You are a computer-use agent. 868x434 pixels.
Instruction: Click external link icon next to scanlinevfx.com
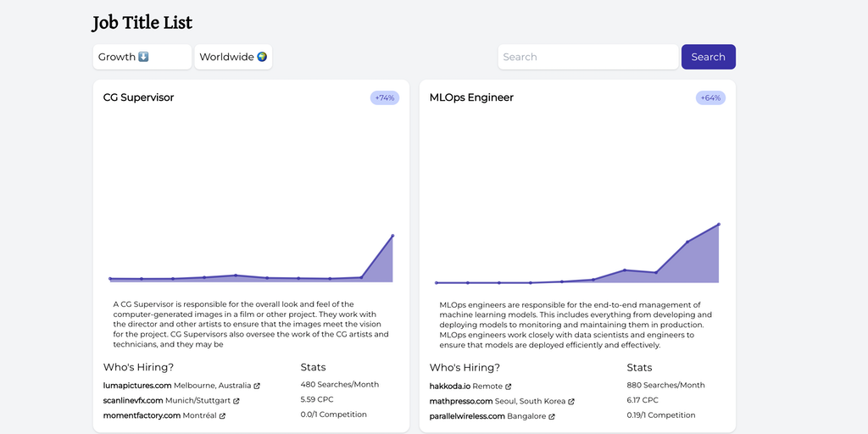(236, 401)
